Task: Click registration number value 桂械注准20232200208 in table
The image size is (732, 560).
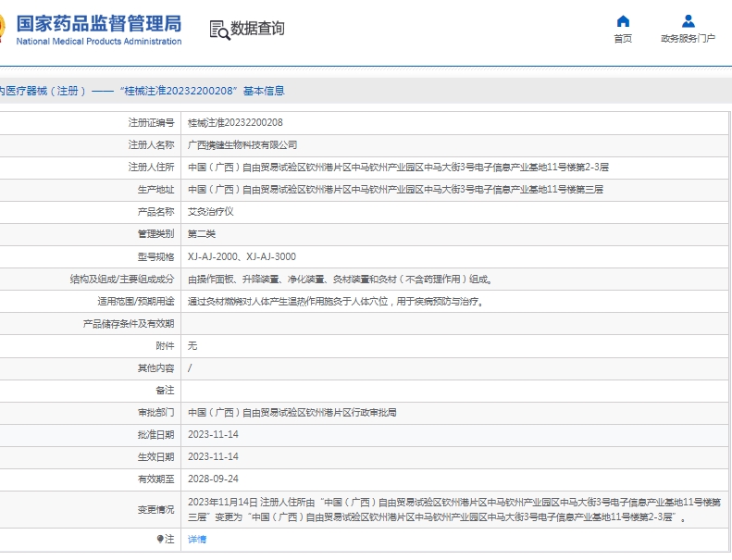Action: [x=235, y=123]
